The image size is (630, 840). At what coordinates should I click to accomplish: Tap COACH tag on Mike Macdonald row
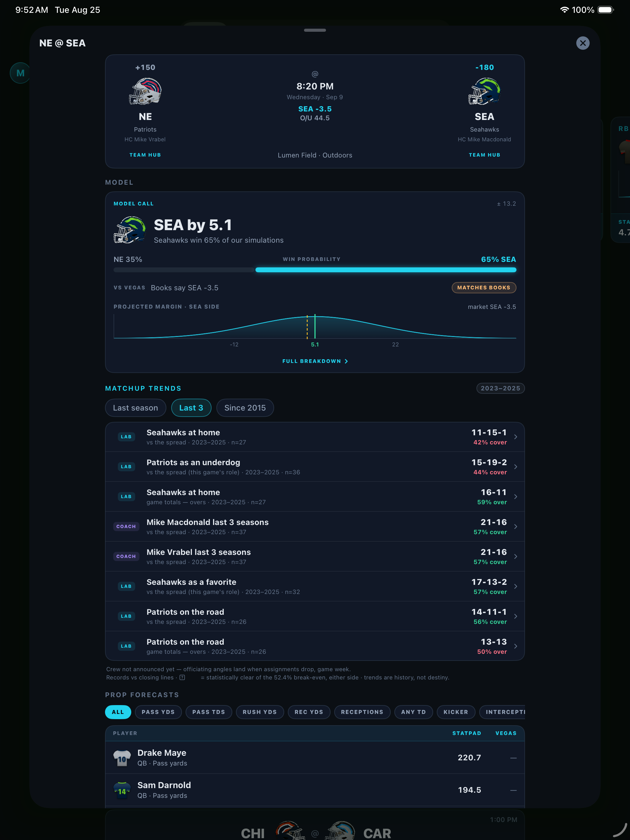(x=126, y=526)
